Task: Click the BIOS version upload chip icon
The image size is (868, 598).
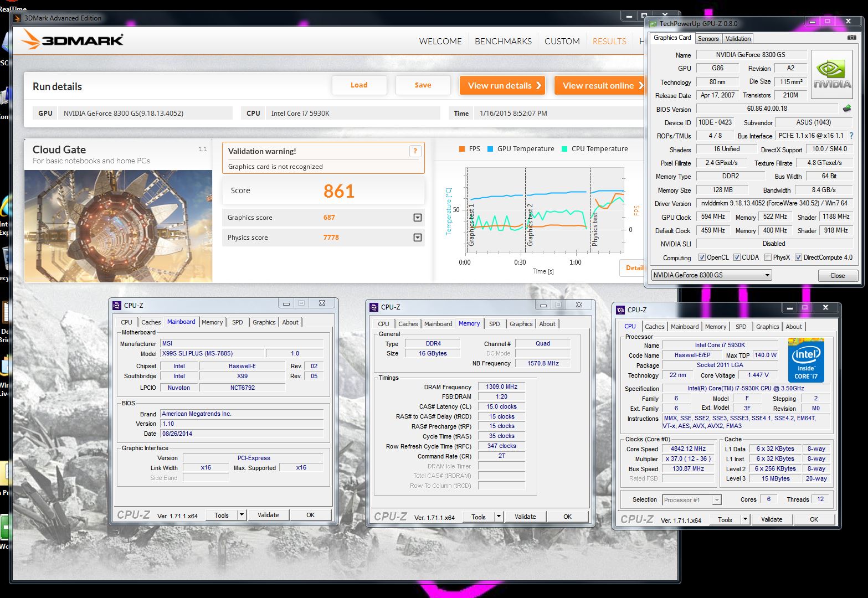Action: (846, 109)
